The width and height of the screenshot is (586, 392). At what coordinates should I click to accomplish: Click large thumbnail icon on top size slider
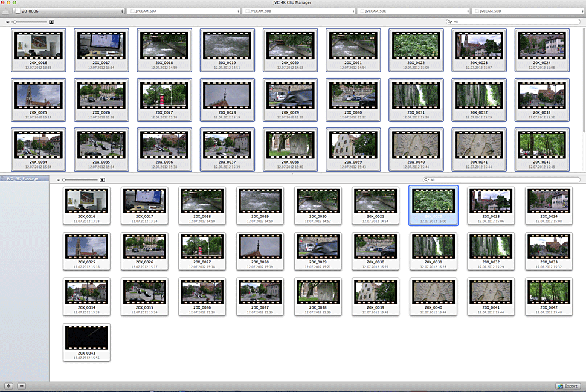[51, 22]
